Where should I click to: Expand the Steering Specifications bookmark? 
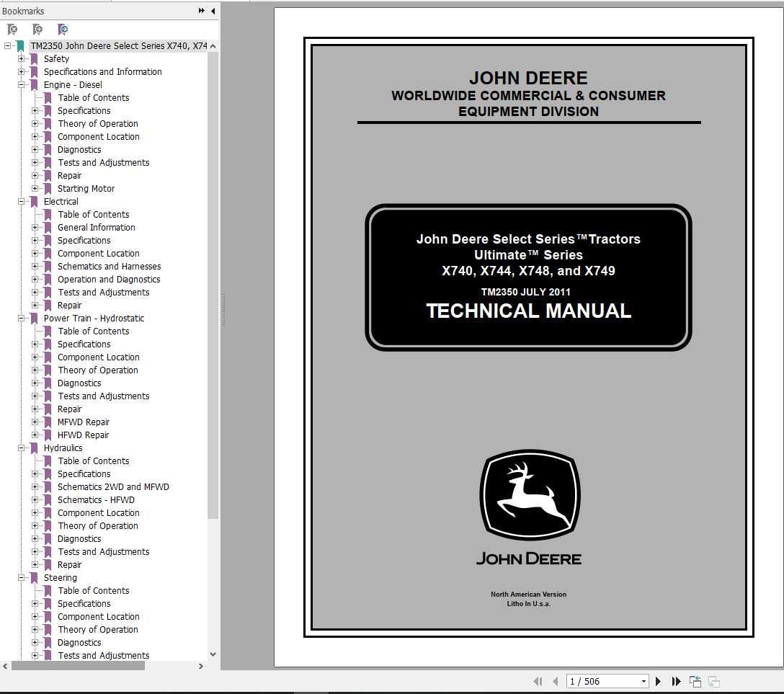pyautogui.click(x=35, y=603)
